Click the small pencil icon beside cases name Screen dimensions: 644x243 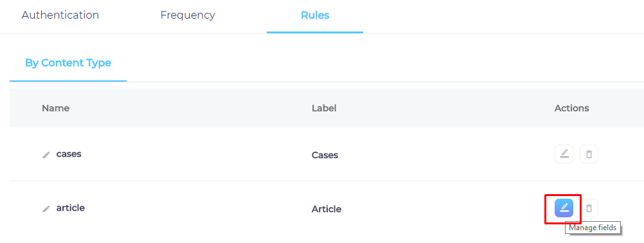[x=46, y=155]
